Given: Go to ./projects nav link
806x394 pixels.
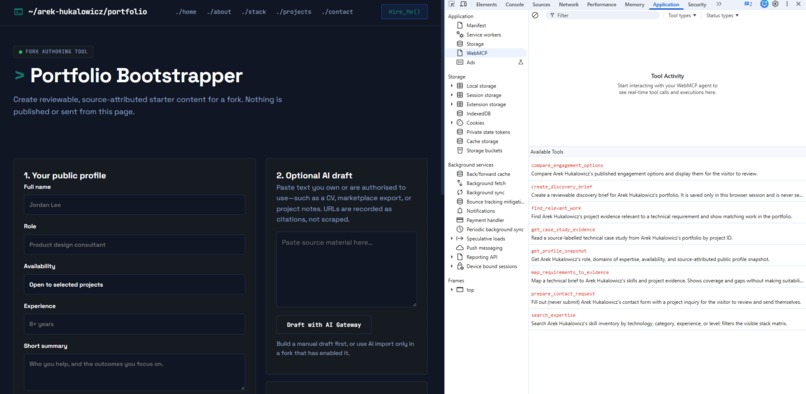Looking at the screenshot, I should [x=294, y=12].
